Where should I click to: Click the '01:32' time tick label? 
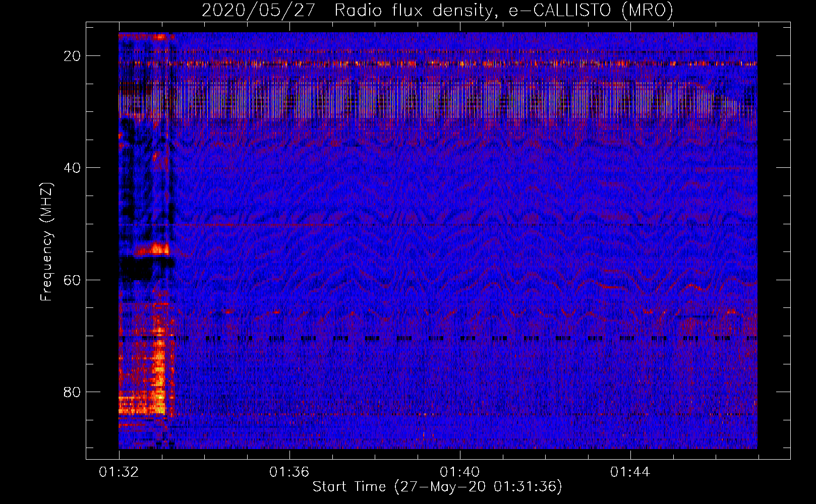[x=119, y=472]
